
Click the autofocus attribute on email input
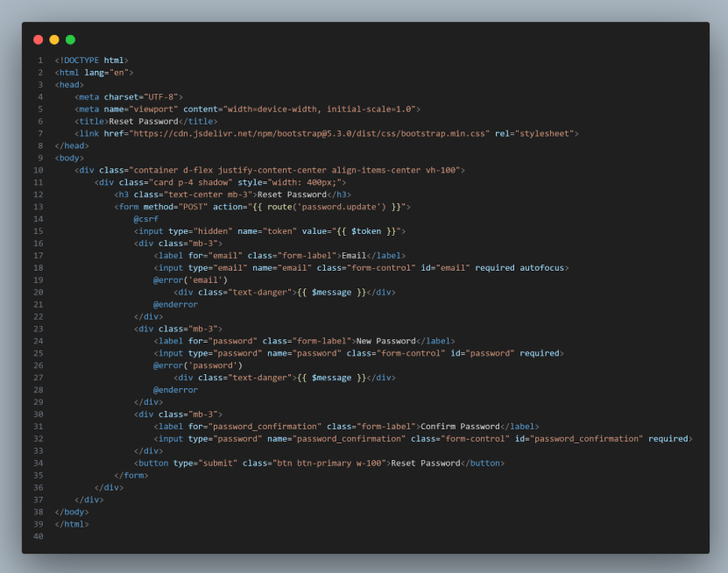click(x=543, y=268)
